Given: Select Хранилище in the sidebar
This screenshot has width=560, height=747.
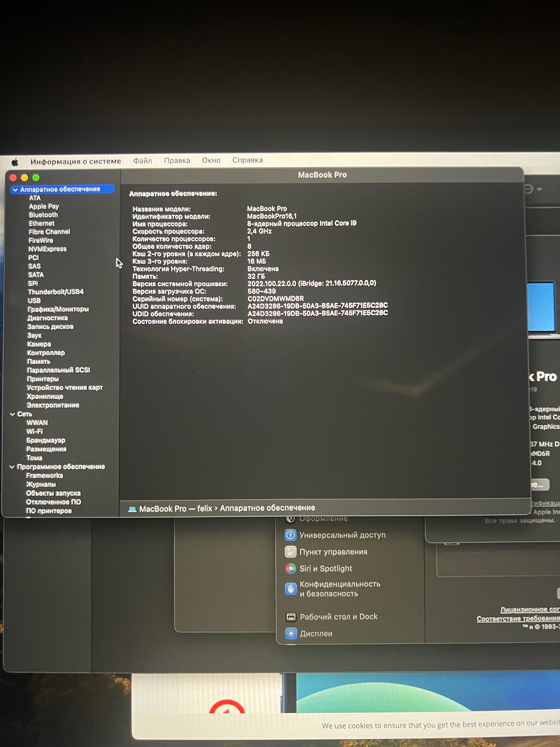Looking at the screenshot, I should pos(45,396).
